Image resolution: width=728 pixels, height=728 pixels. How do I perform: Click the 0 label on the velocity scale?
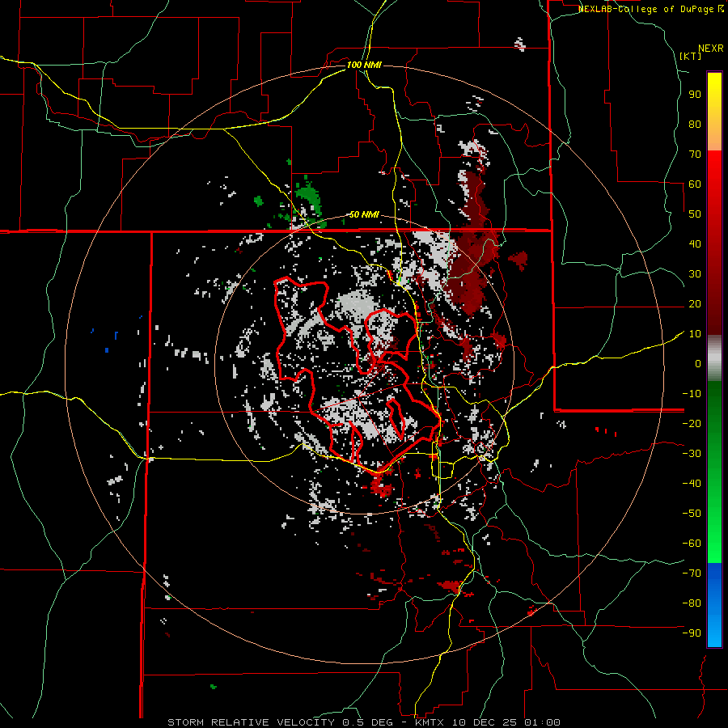(x=696, y=364)
